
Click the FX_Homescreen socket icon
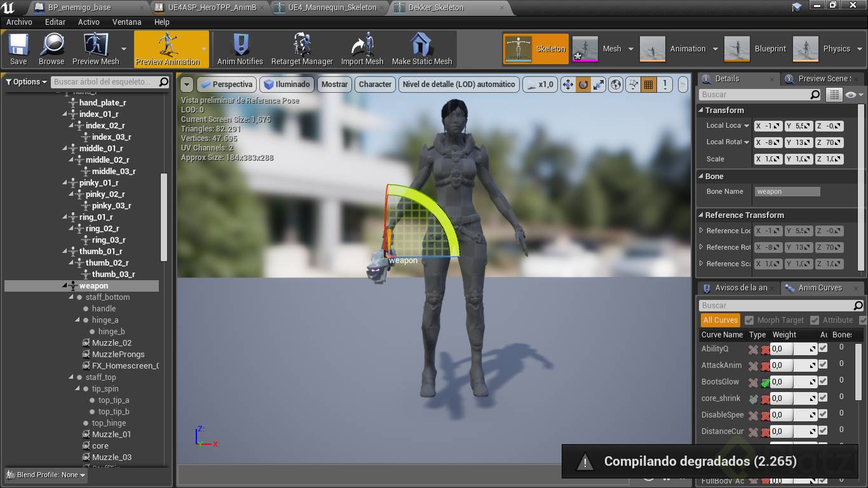click(86, 366)
